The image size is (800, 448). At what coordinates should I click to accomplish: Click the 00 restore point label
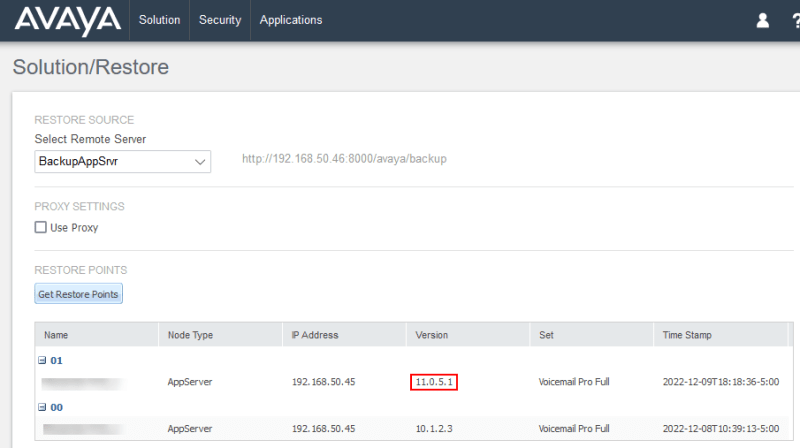pyautogui.click(x=56, y=407)
